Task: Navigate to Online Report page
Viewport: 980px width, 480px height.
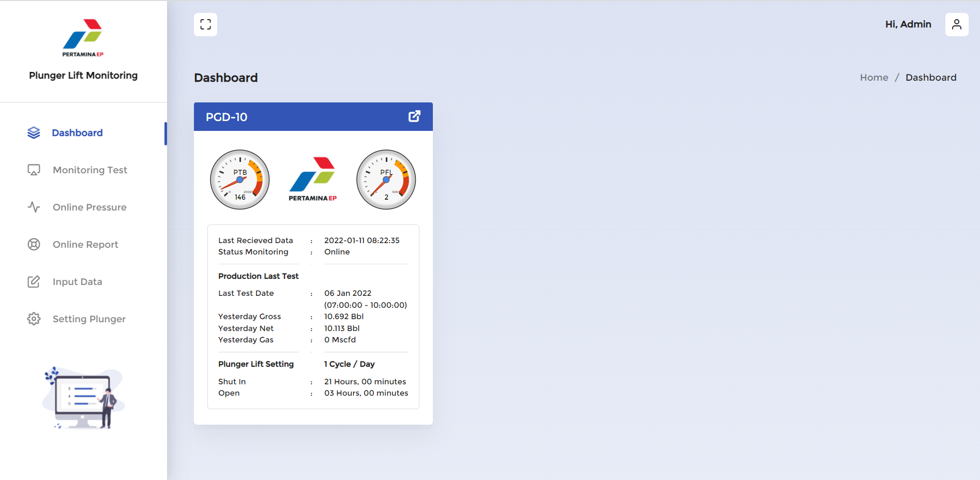Action: point(85,245)
